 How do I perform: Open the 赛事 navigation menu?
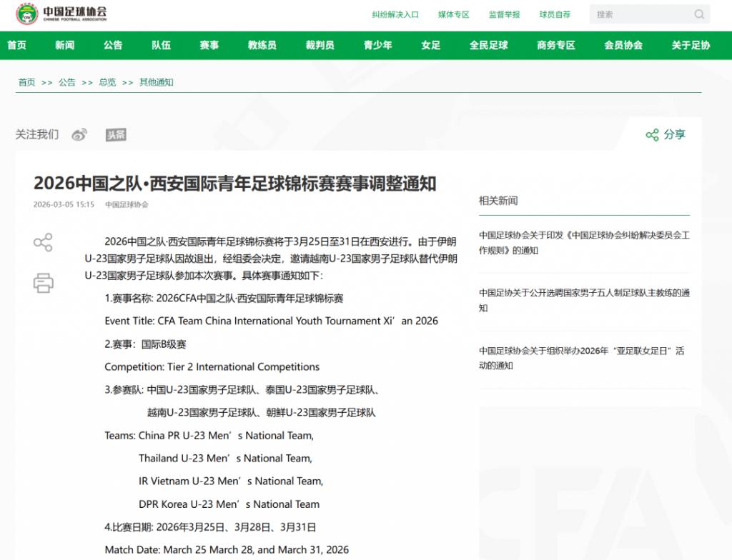tap(209, 45)
